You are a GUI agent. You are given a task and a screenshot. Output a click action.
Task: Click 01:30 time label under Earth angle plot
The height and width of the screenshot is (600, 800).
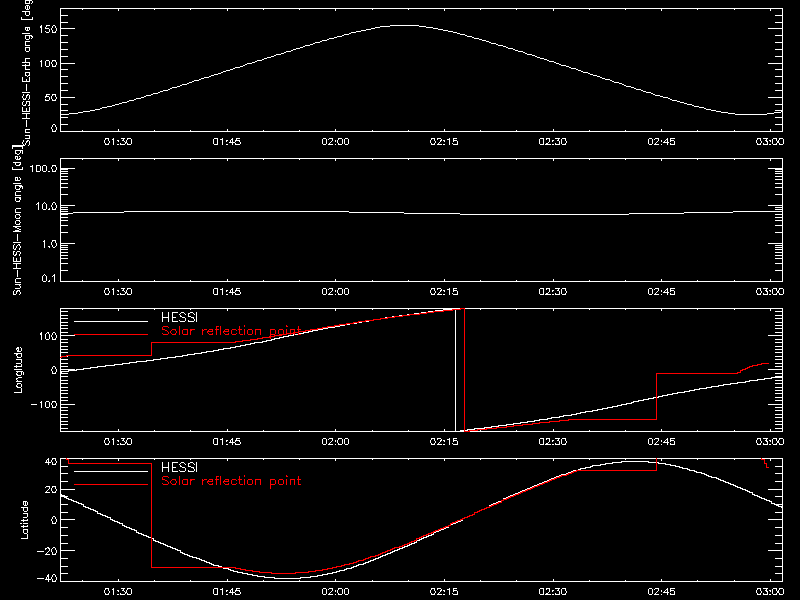tap(118, 142)
